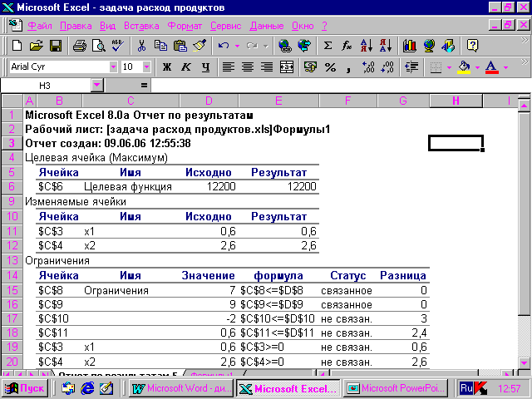Switch to Microsoft Word taskbar button

pos(180,388)
